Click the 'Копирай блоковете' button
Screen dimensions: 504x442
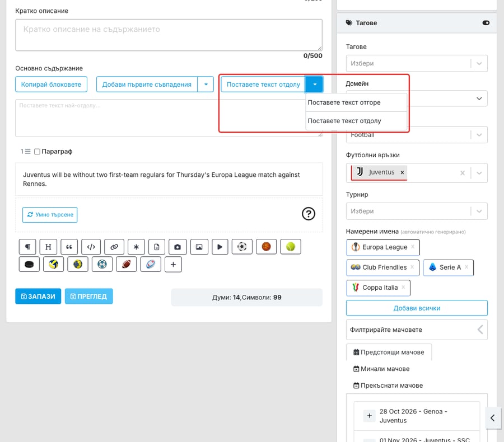51,84
